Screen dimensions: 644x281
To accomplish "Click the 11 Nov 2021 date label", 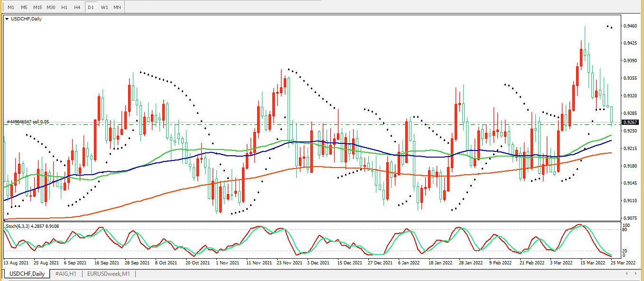I will [258, 262].
